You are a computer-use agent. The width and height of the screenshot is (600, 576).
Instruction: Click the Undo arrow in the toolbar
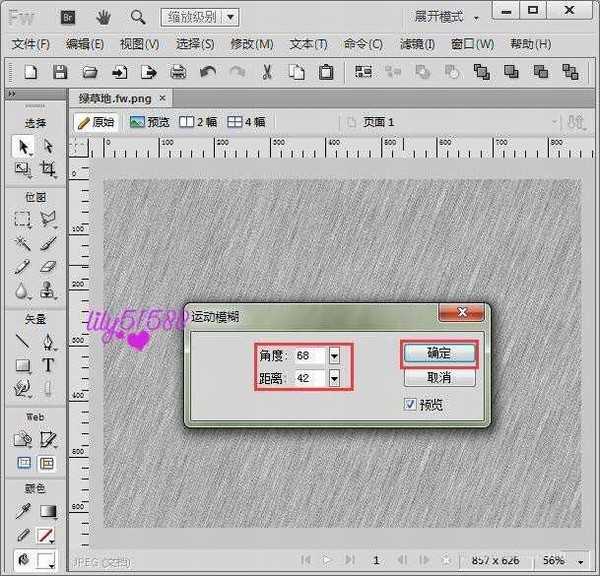[208, 72]
